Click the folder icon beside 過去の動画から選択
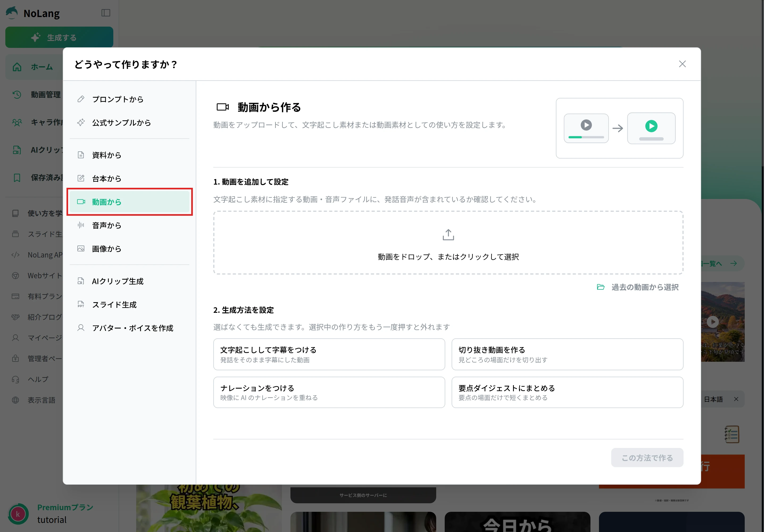 [x=600, y=287]
